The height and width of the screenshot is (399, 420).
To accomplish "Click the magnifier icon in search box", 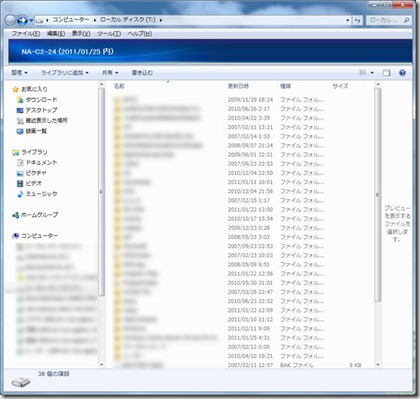I will click(x=406, y=20).
